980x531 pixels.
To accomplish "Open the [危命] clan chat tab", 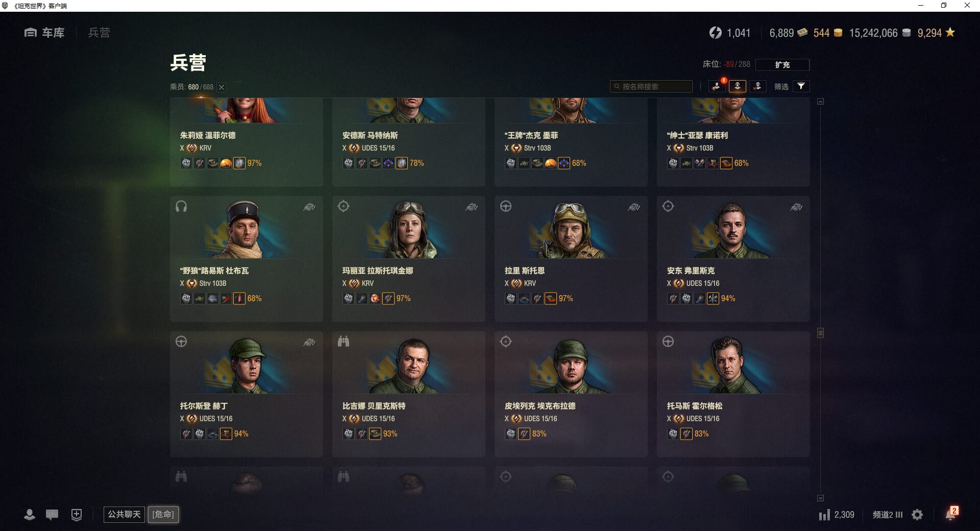I will tap(163, 514).
